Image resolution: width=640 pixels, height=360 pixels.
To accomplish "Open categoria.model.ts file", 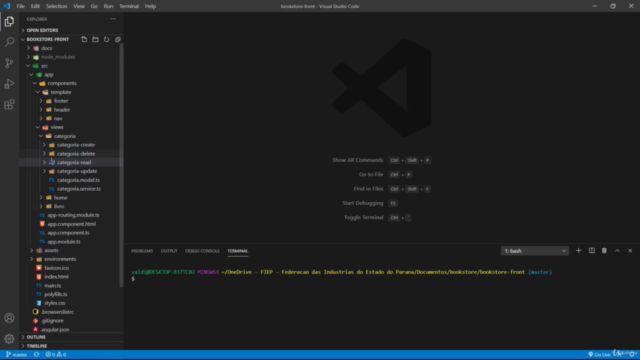I will [78, 180].
